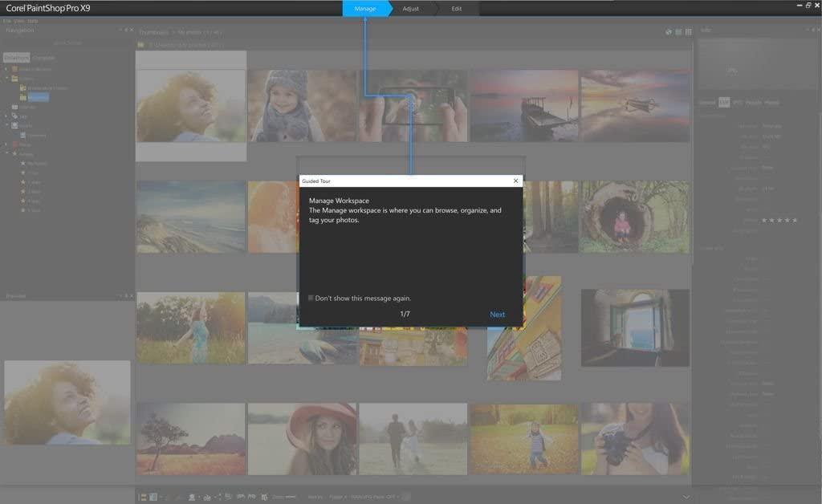Select the sunset pier photo thumbnail

tap(524, 104)
